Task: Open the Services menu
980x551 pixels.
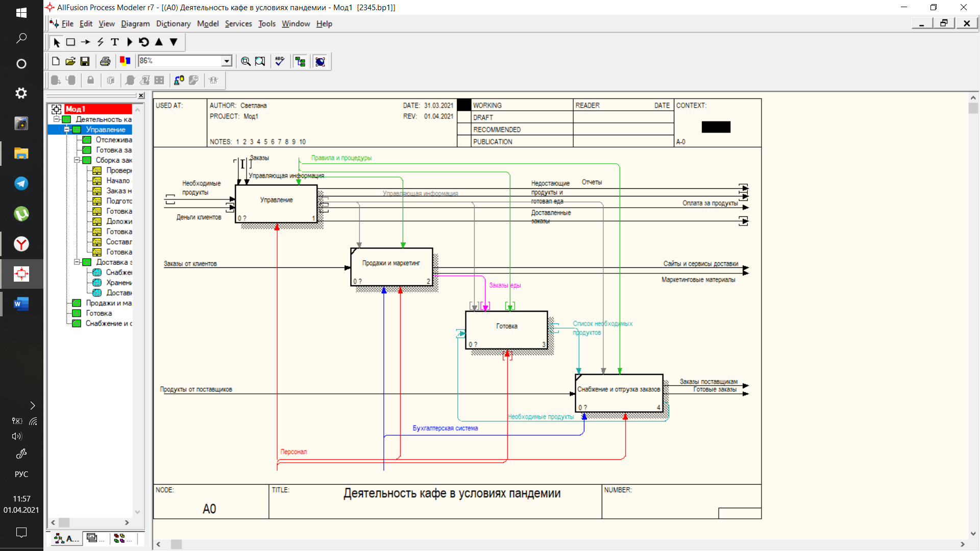Action: click(238, 23)
